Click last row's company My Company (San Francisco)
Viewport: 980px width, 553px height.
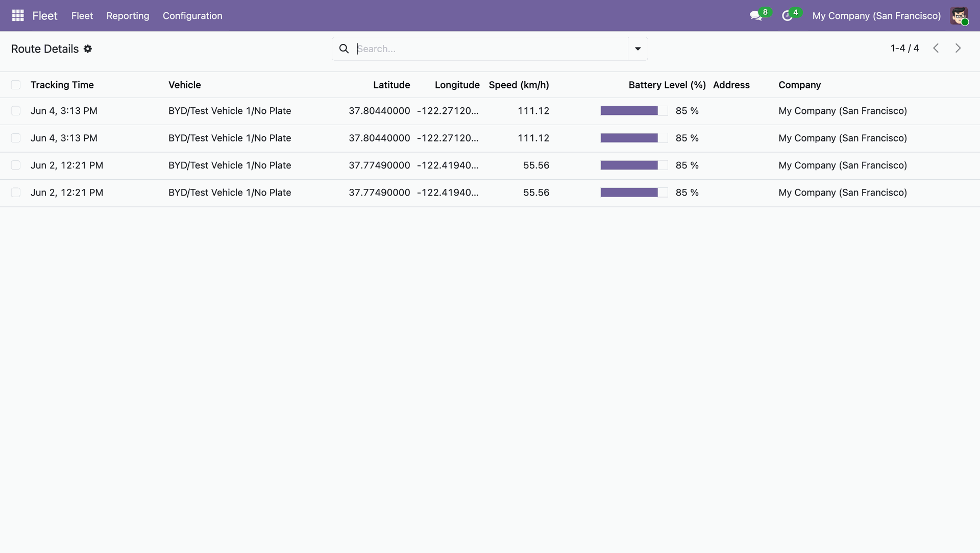coord(843,193)
